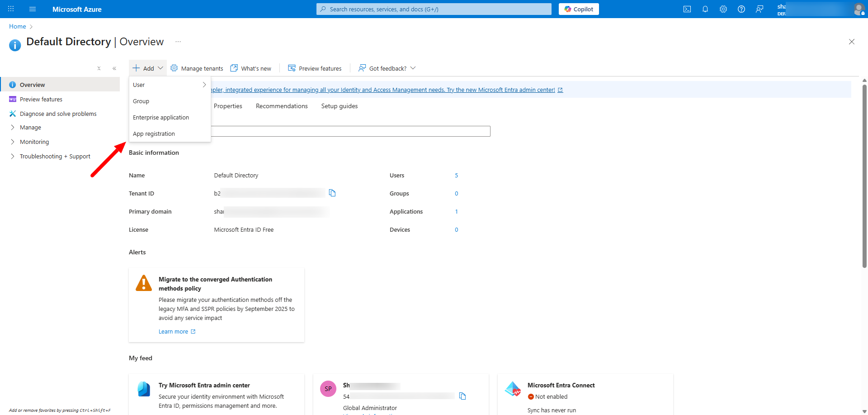Open the notifications bell
Screen dimensions: 868x415
(705, 9)
